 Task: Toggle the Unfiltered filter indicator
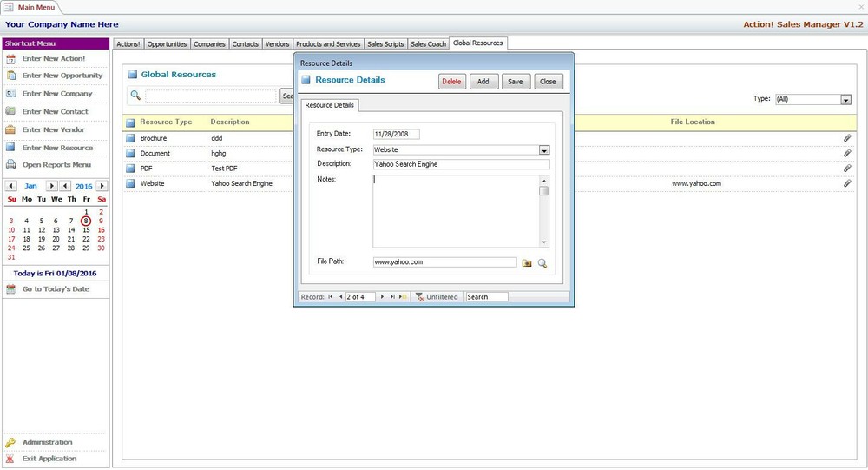pyautogui.click(x=437, y=297)
